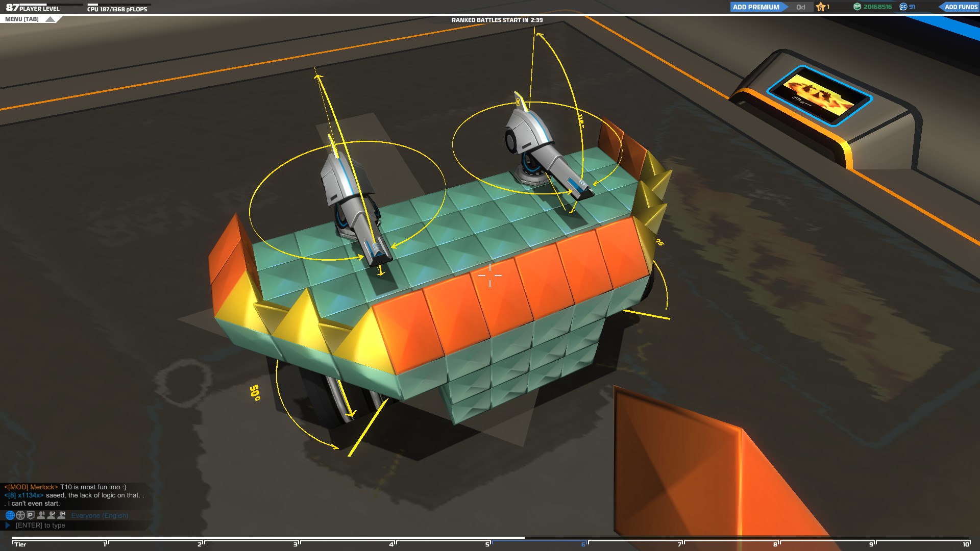Select the figure-in-circle chat channel icon
The height and width of the screenshot is (551, 980).
(x=20, y=515)
